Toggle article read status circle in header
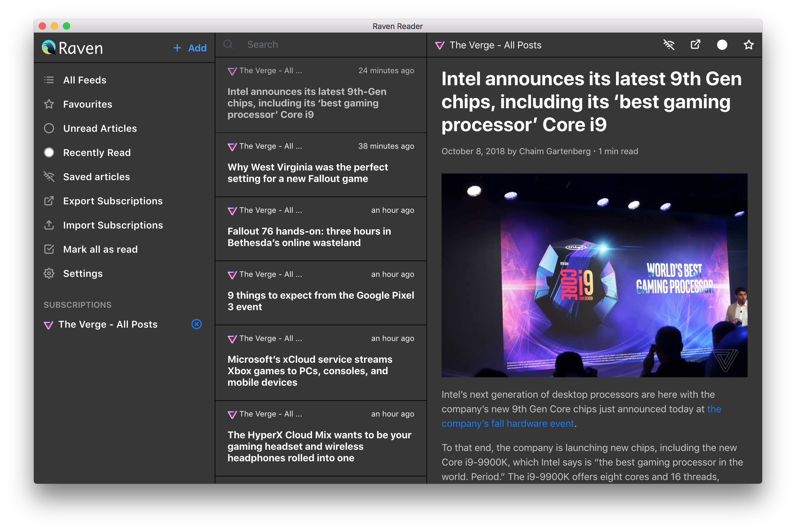Viewport: 796px width, 532px height. tap(722, 45)
